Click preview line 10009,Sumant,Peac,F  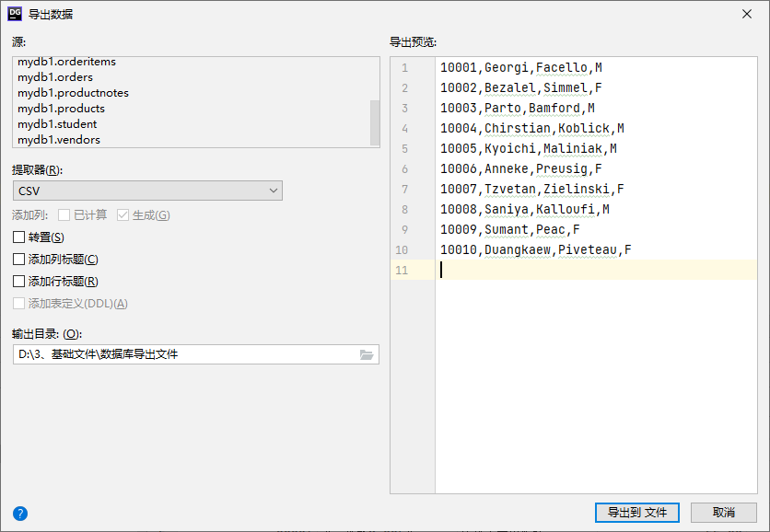click(509, 229)
